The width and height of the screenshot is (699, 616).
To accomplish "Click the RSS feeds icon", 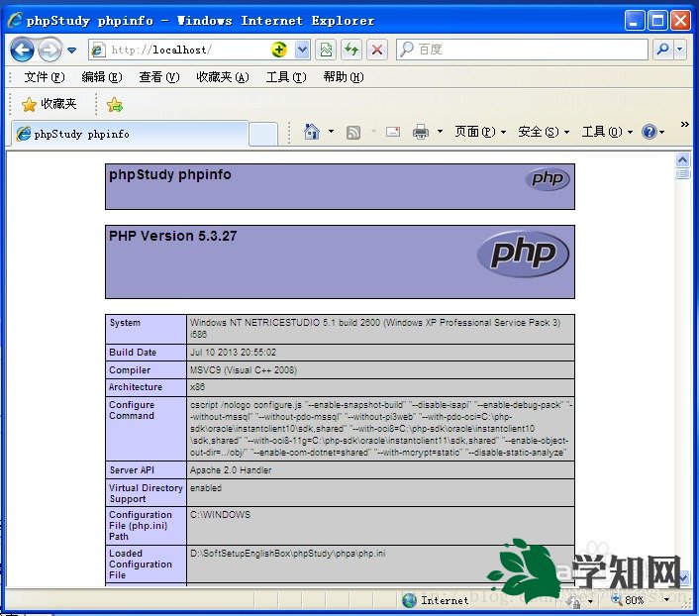I will 353,132.
